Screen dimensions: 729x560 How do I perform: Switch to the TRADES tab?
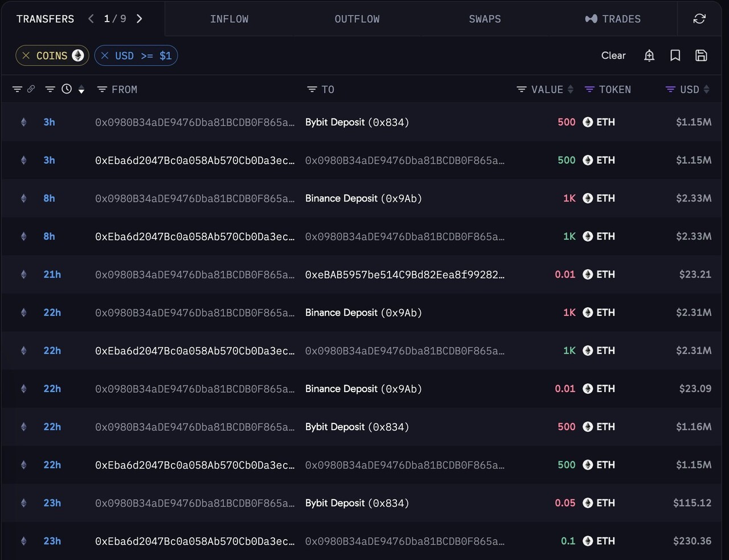(x=613, y=19)
